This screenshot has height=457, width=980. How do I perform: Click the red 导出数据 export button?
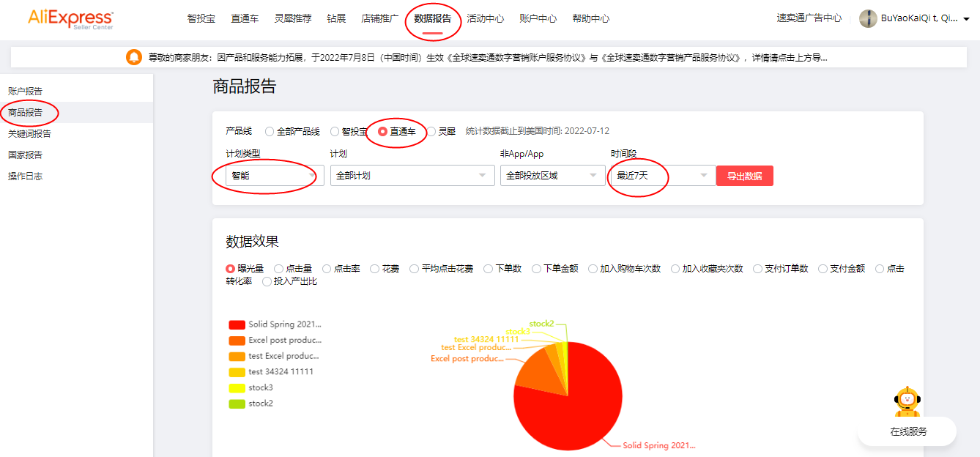744,175
